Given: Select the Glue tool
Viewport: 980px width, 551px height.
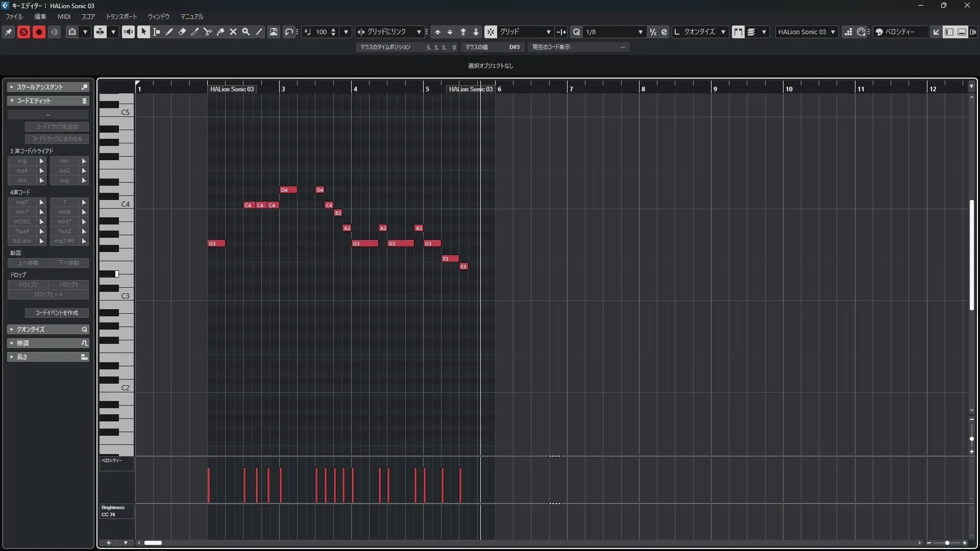Looking at the screenshot, I should (220, 32).
